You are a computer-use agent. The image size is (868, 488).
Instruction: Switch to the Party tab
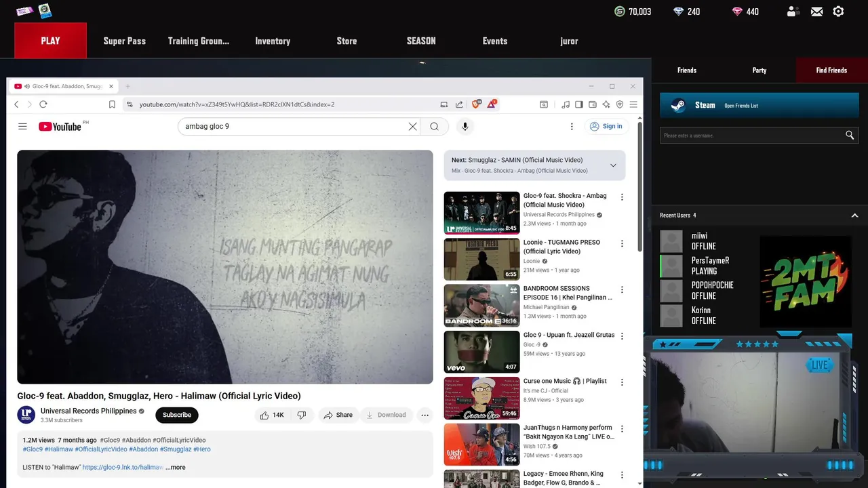click(x=759, y=70)
